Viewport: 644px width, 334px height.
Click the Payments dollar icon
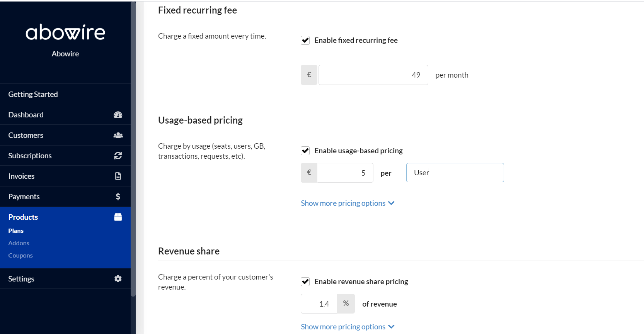(x=118, y=197)
